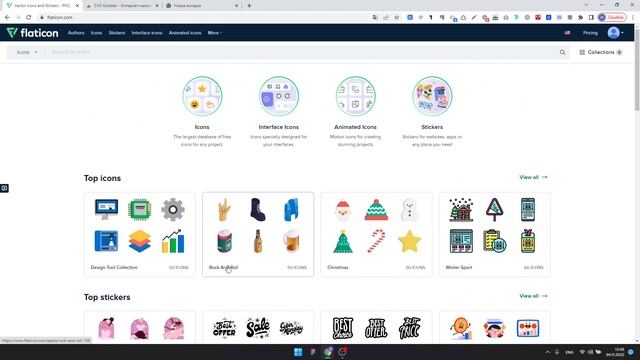Open the Sale sticker thumbnail
Image resolution: width=640 pixels, height=360 pixels.
[x=258, y=328]
